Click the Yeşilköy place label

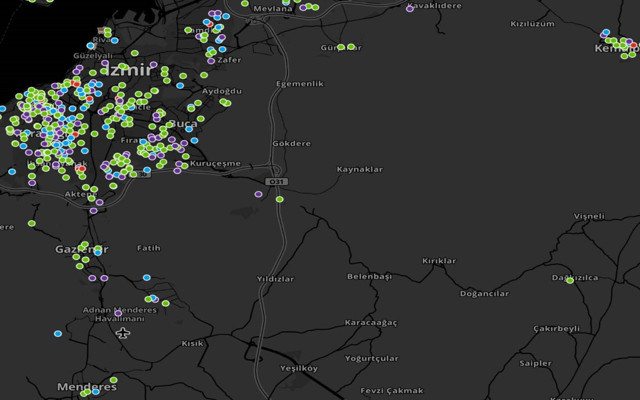click(x=296, y=368)
